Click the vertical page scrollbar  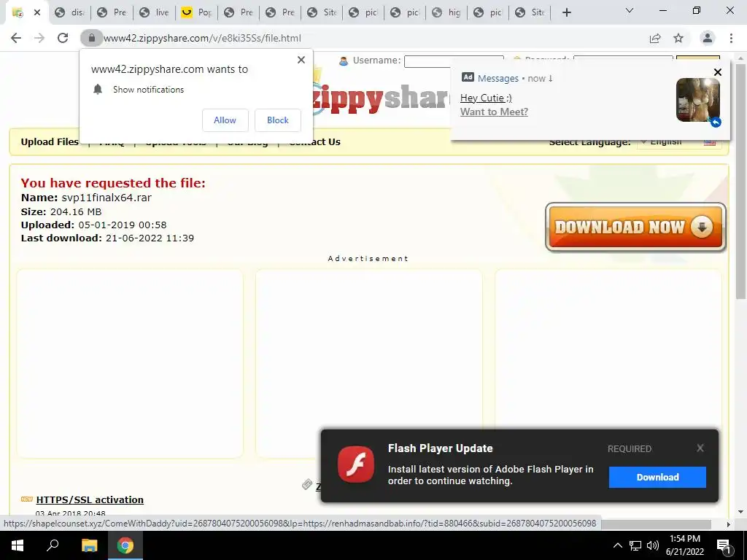[740, 181]
